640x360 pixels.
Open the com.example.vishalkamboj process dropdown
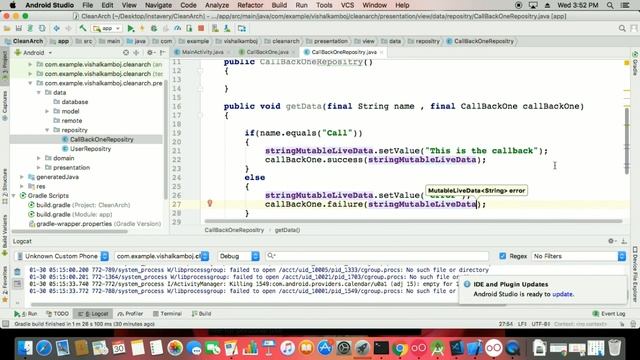tap(162, 256)
